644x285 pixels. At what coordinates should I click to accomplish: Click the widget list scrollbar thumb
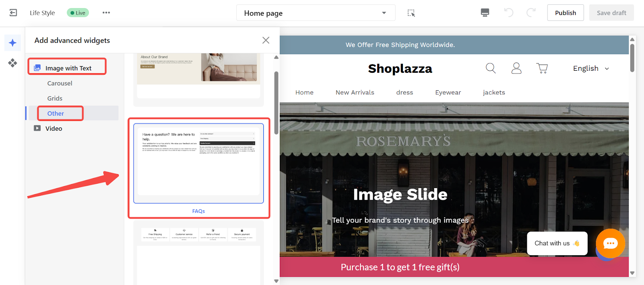point(276,103)
